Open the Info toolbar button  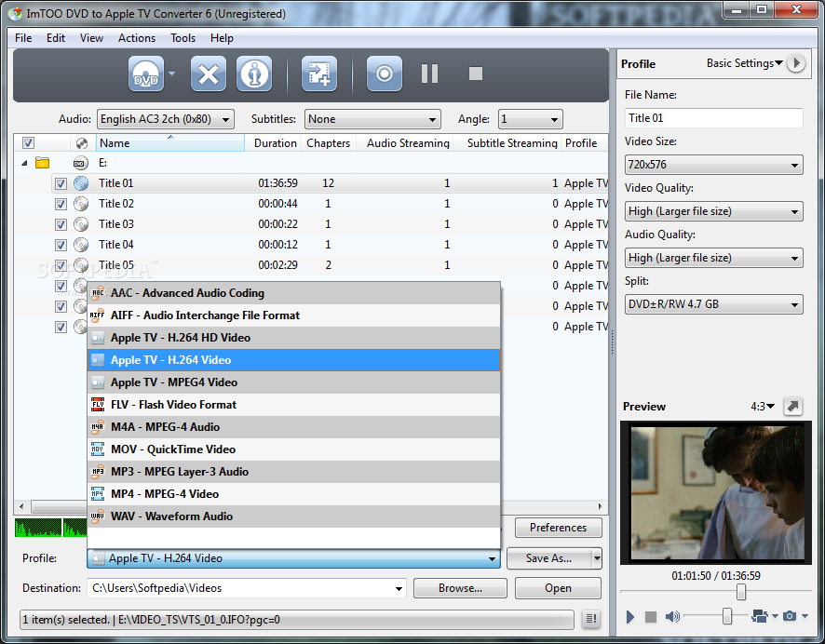click(254, 74)
